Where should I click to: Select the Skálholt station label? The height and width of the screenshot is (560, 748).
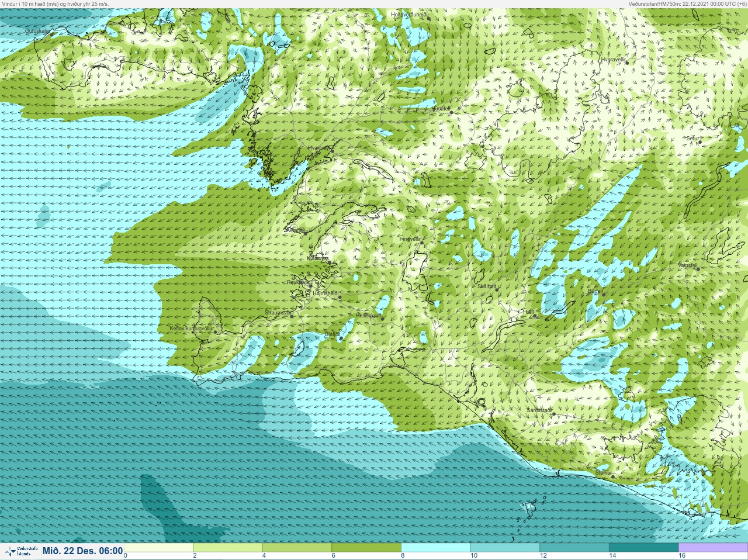point(487,286)
